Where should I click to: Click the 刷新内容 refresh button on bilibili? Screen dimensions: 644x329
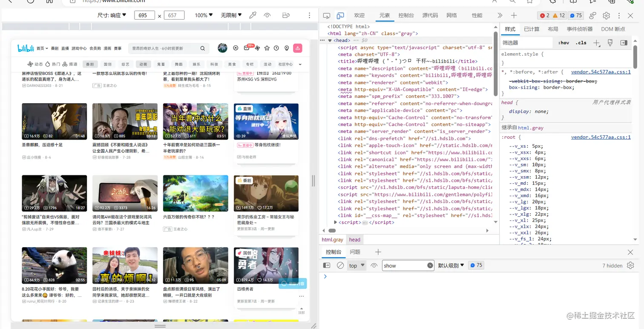pos(293,283)
